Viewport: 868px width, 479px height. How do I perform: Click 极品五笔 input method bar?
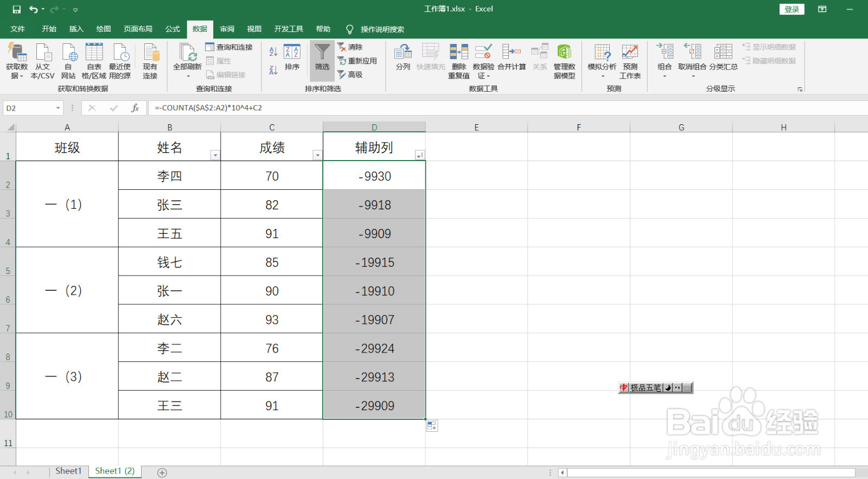click(x=655, y=387)
